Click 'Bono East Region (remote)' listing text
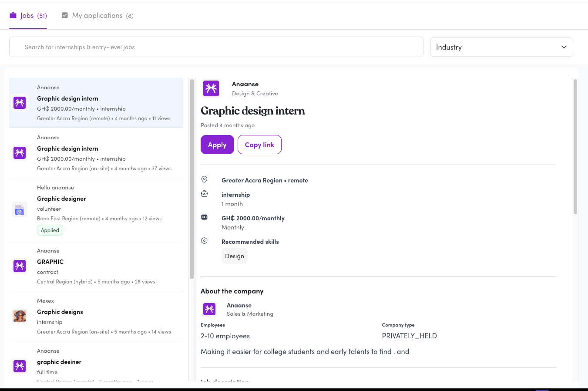 point(69,219)
